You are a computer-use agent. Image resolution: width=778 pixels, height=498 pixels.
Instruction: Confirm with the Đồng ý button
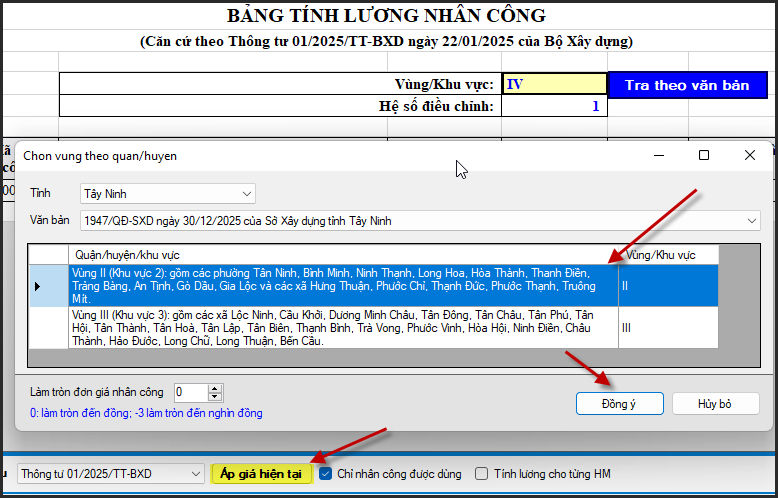pyautogui.click(x=619, y=404)
